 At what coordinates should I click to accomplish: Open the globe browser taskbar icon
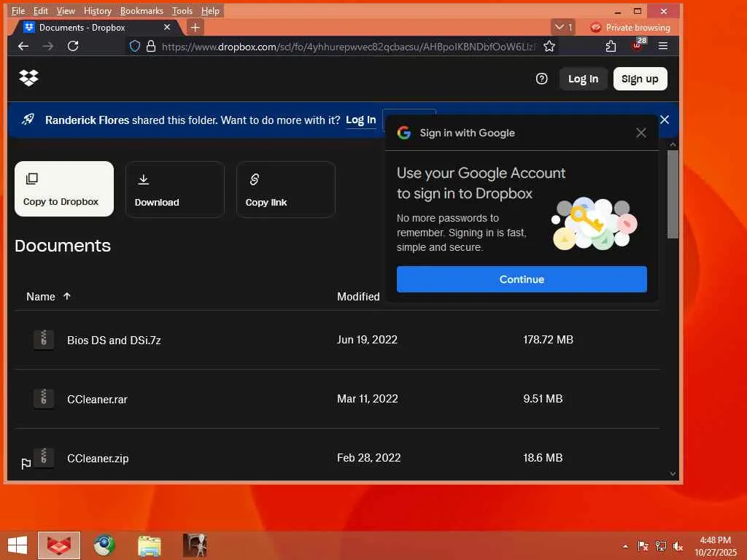point(104,545)
